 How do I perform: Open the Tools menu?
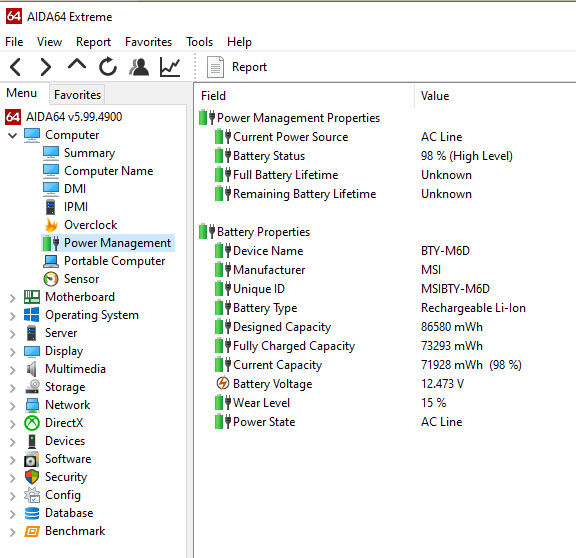pyautogui.click(x=199, y=42)
